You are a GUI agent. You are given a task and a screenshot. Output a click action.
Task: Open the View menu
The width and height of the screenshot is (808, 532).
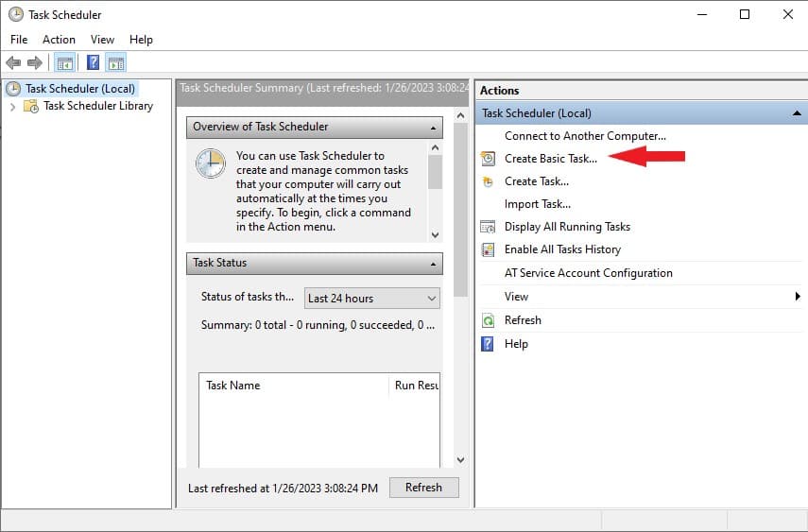point(103,40)
